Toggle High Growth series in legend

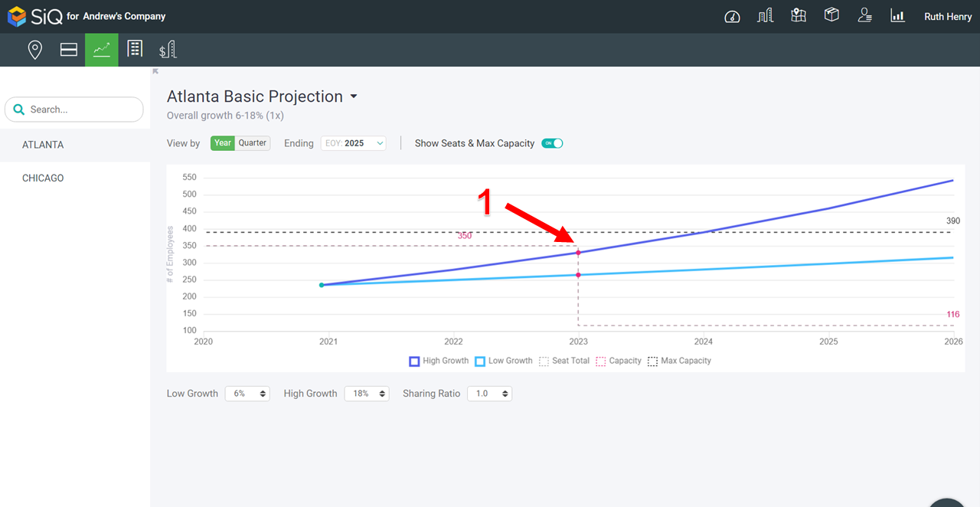(439, 361)
